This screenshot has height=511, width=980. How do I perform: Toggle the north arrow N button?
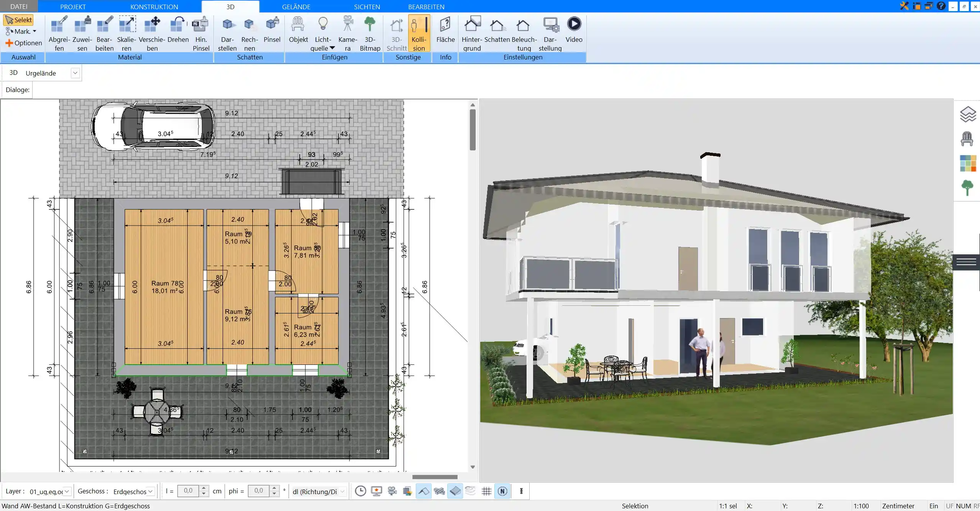pyautogui.click(x=502, y=491)
